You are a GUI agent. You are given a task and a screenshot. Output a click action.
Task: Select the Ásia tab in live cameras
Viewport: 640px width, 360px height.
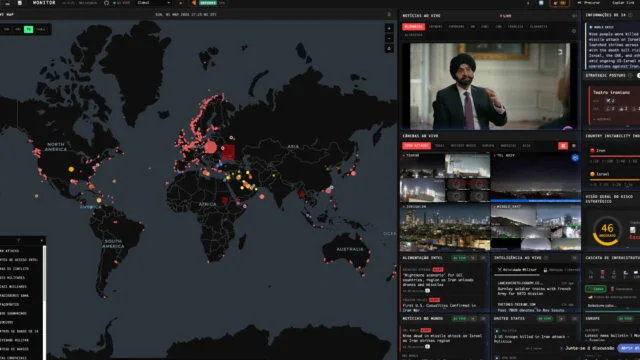click(x=527, y=146)
